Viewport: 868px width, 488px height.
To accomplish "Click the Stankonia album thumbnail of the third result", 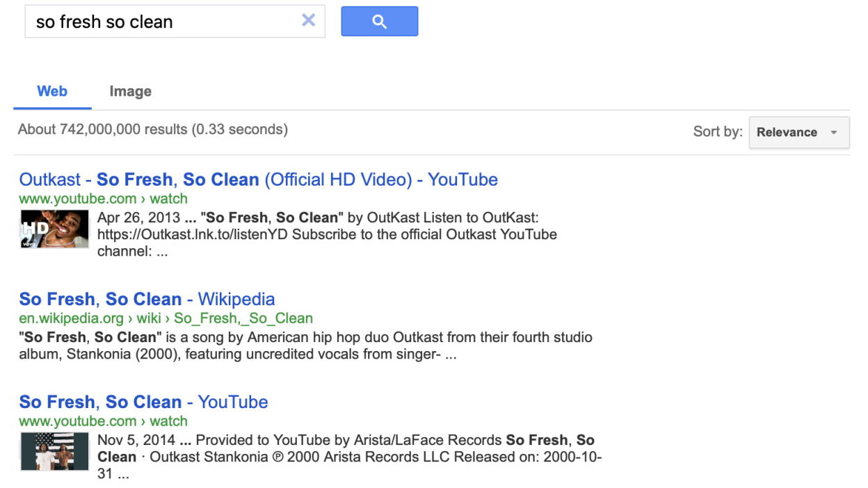I will pyautogui.click(x=54, y=451).
